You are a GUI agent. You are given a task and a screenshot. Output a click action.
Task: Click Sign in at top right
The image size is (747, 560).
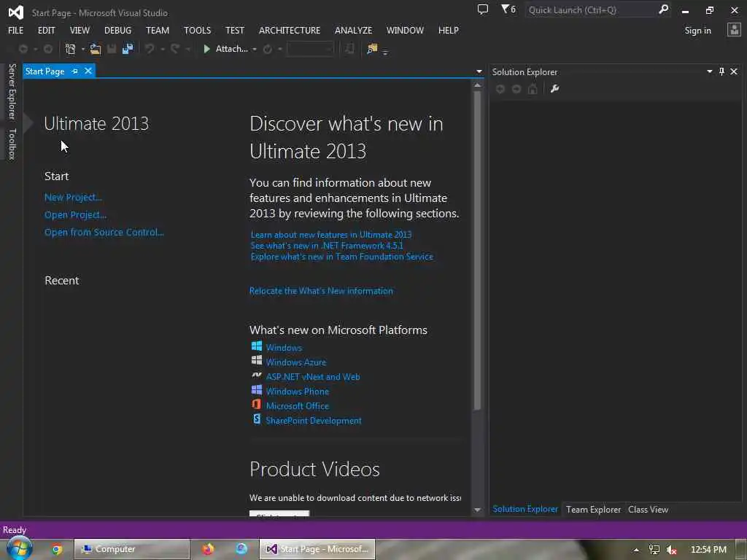click(697, 31)
